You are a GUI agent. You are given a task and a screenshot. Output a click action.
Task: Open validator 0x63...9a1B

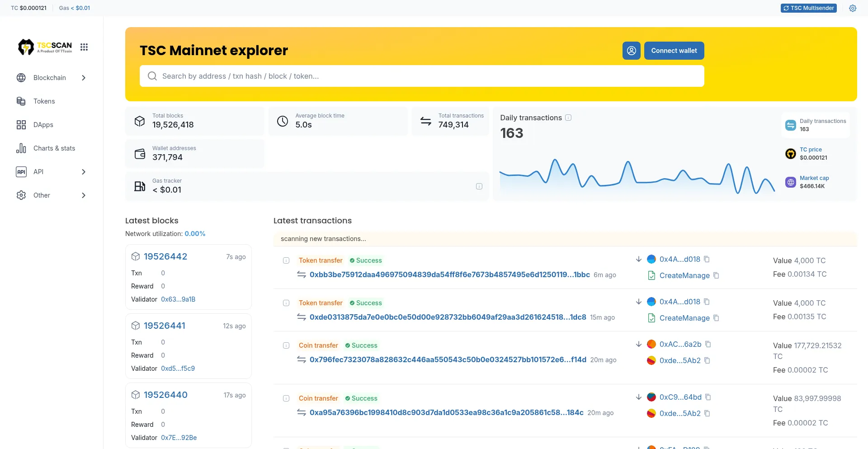178,299
